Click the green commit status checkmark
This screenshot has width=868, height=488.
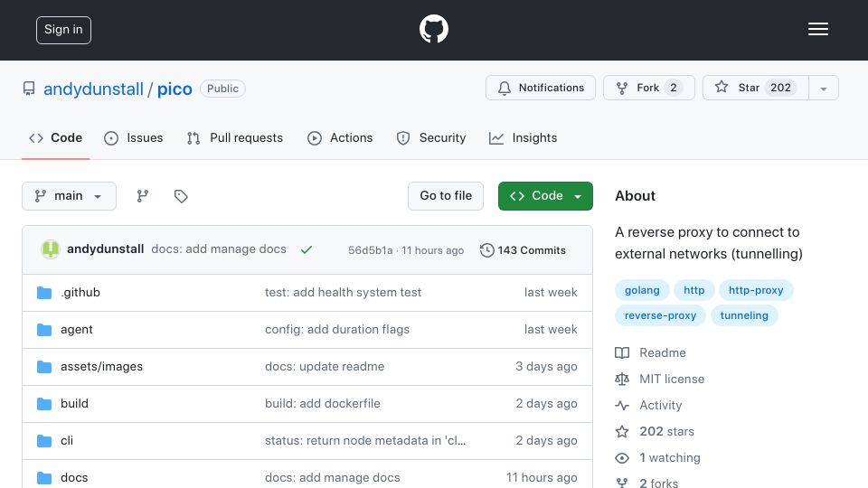point(307,250)
